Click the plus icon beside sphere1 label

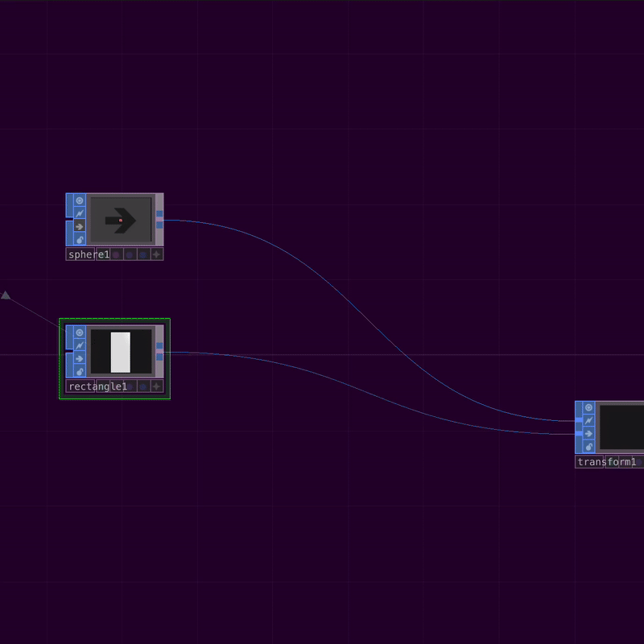coord(156,254)
